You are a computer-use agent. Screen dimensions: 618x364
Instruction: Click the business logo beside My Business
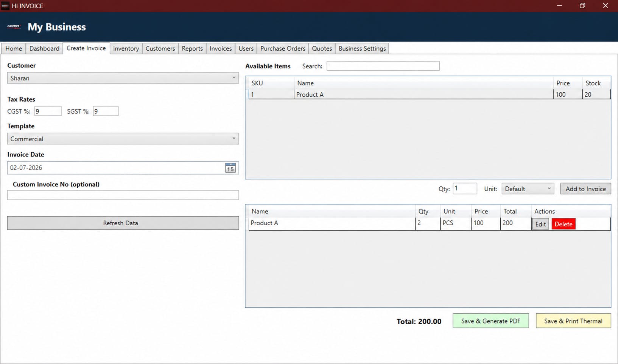point(14,26)
